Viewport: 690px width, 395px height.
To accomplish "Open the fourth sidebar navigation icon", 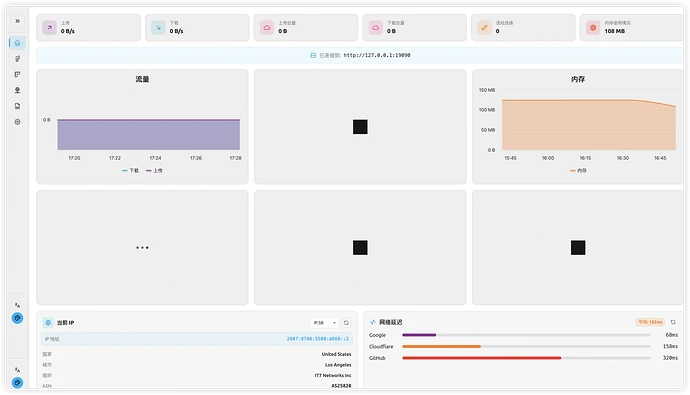I will pos(18,90).
